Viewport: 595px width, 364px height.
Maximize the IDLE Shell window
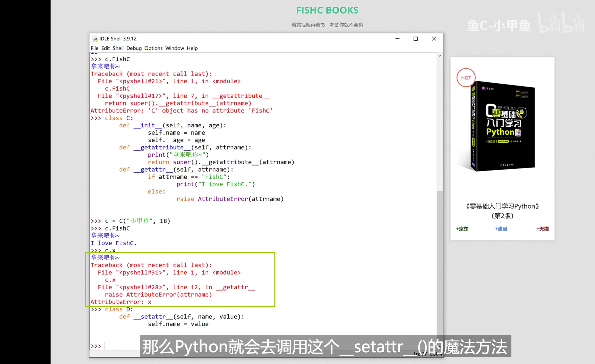416,39
